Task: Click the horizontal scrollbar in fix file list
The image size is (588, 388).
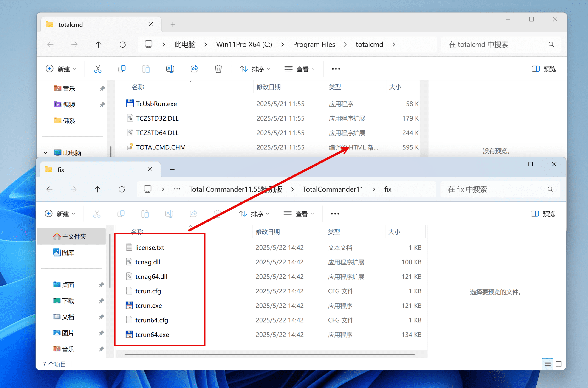Action: point(269,354)
